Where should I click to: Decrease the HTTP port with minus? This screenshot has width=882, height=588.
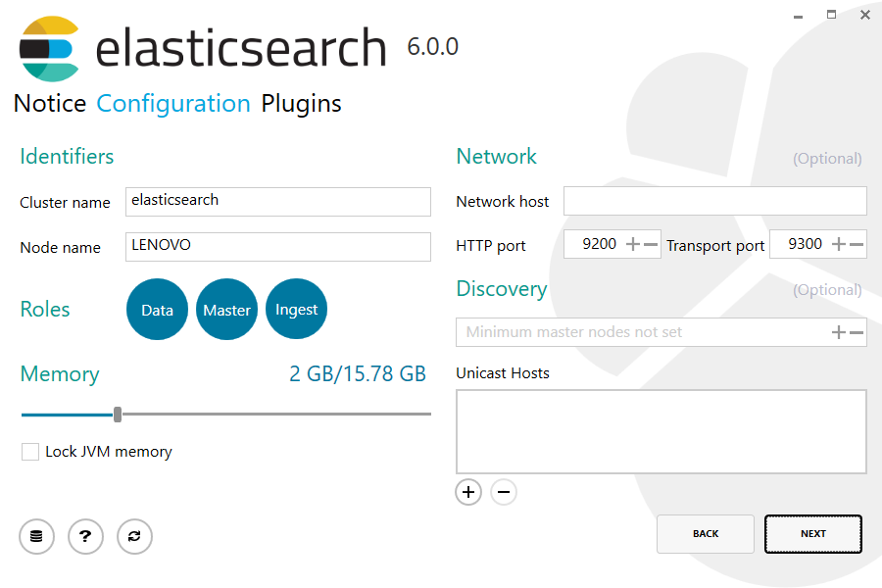(651, 244)
